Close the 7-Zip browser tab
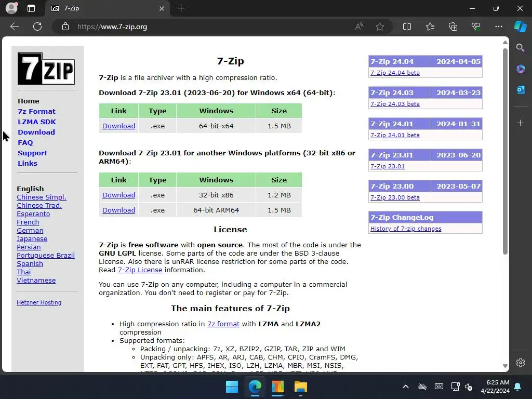 tap(162, 8)
